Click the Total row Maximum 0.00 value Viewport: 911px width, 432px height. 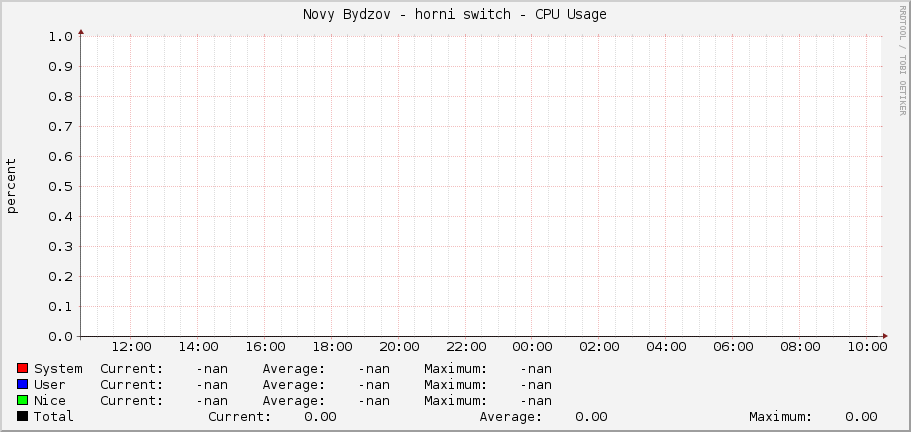point(862,416)
